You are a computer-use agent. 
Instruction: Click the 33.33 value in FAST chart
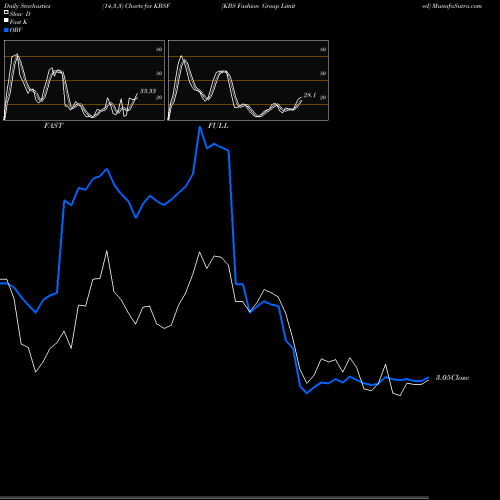click(x=148, y=91)
